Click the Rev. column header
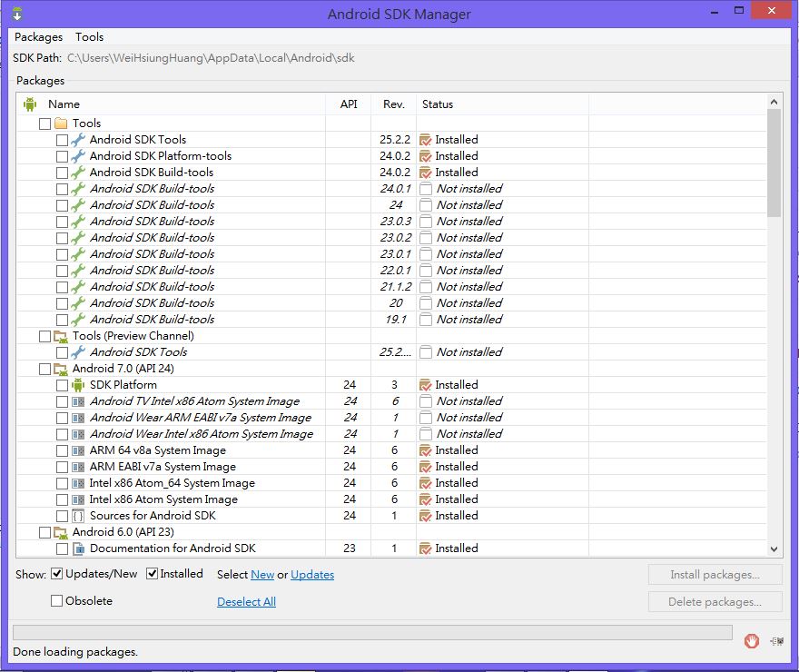This screenshot has width=799, height=672. coord(393,104)
